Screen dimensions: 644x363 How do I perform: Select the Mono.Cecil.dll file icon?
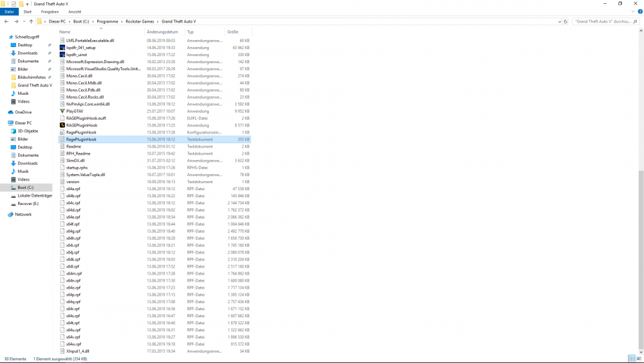click(x=62, y=75)
